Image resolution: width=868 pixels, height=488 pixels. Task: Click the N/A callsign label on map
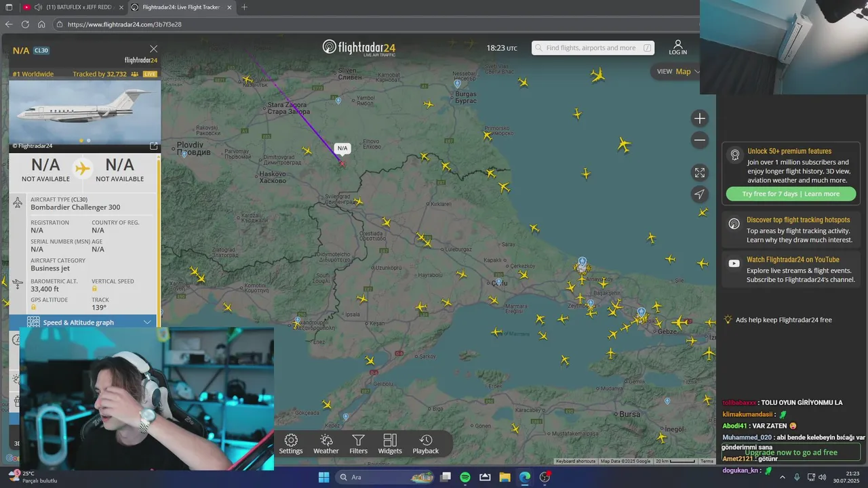click(342, 148)
